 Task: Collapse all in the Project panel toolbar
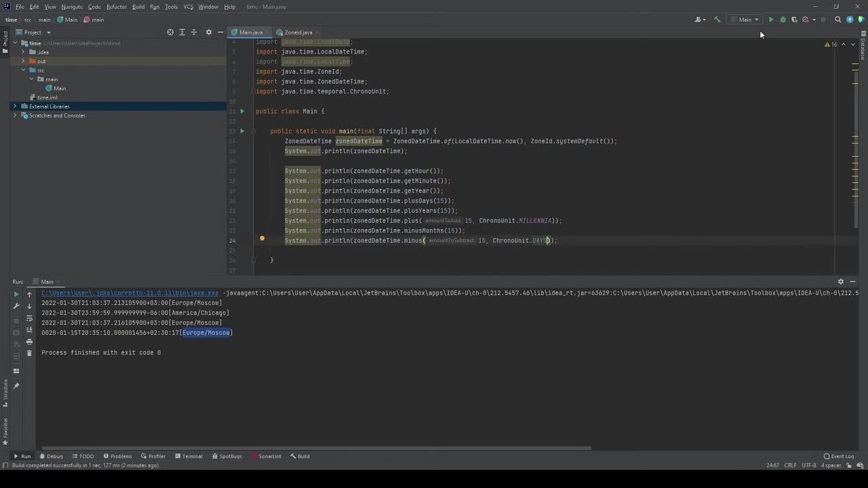point(194,33)
